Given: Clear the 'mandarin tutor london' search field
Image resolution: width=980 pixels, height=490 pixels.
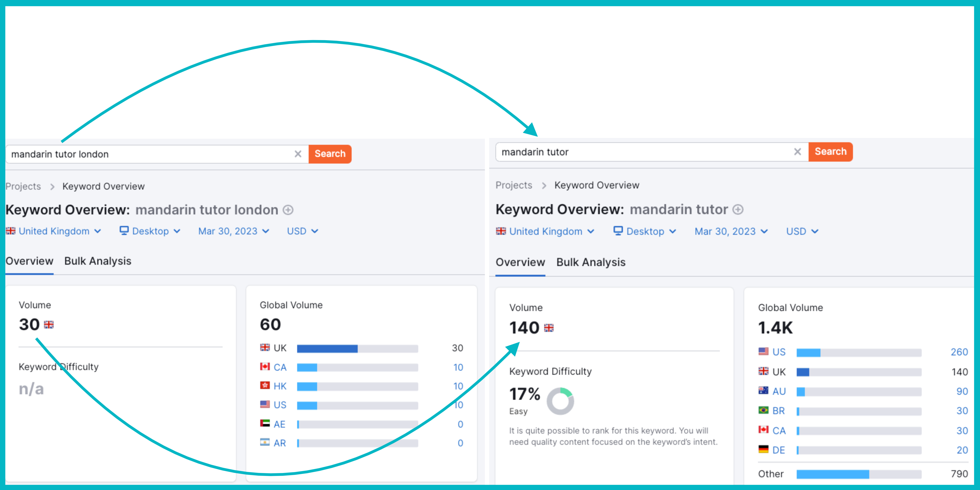Looking at the screenshot, I should (x=298, y=154).
